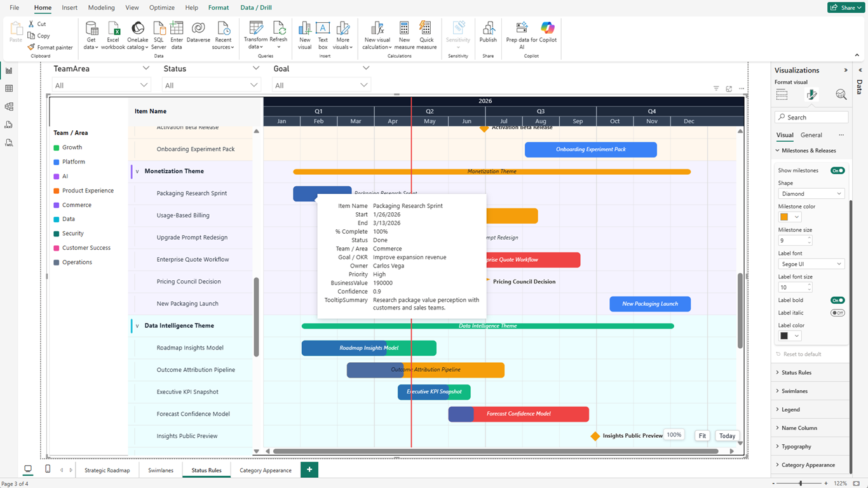Image resolution: width=868 pixels, height=488 pixels.
Task: Toggle Label italic switch
Action: coord(837,313)
